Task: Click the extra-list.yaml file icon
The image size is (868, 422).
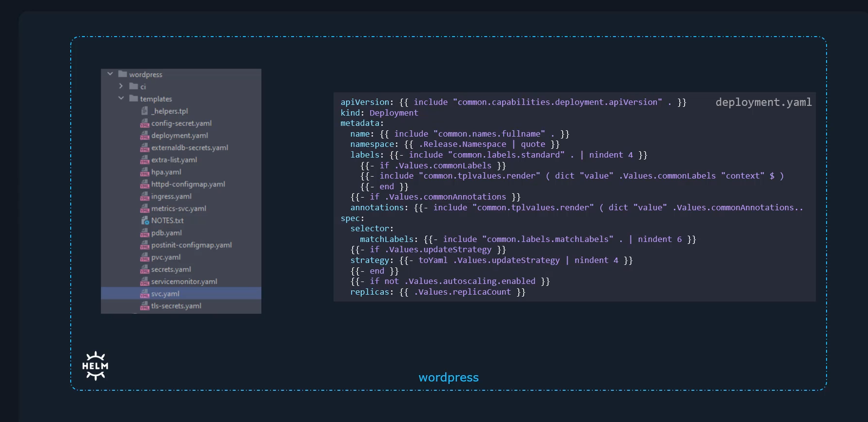Action: coord(144,160)
